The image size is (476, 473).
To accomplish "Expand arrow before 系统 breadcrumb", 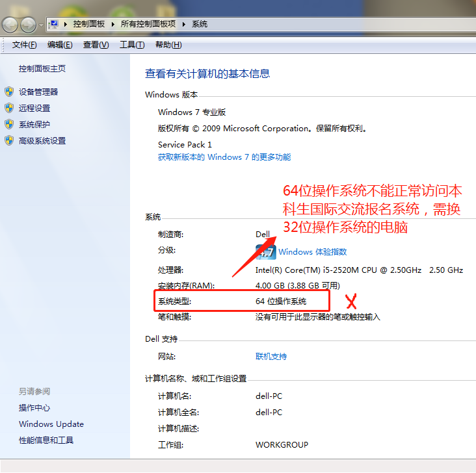I will click(x=183, y=24).
